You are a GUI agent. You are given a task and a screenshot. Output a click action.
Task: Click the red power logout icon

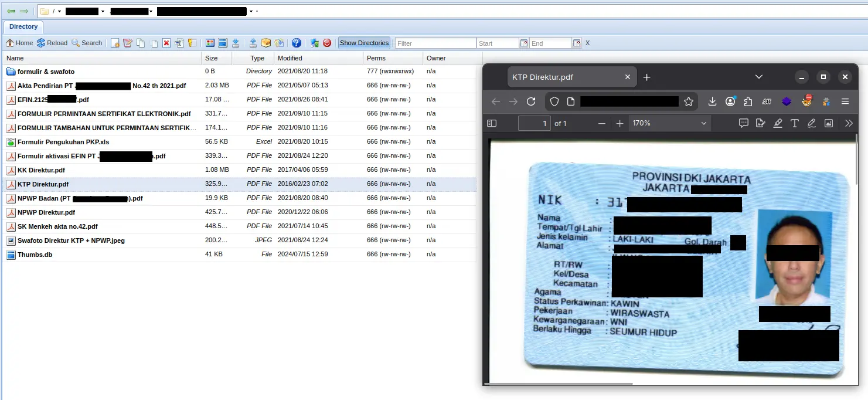pyautogui.click(x=327, y=43)
